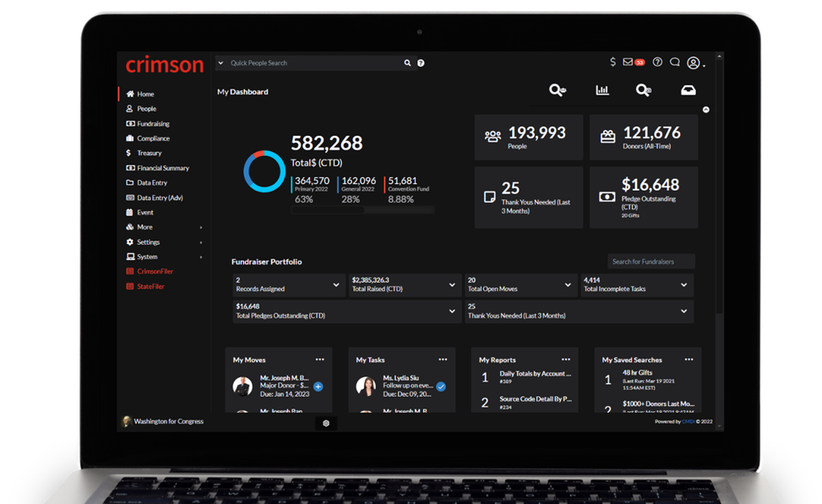Open the bar chart dashboard shortcut icon
This screenshot has height=504, width=822.
(602, 90)
